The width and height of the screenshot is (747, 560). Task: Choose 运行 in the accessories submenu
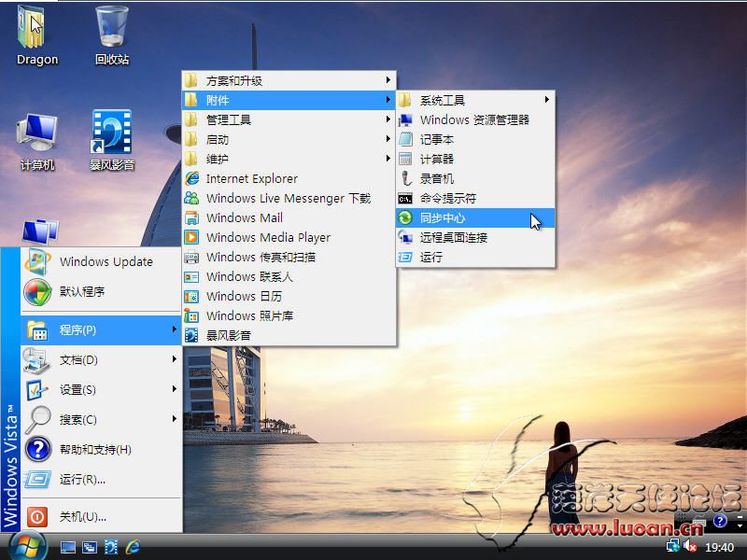pos(475,258)
